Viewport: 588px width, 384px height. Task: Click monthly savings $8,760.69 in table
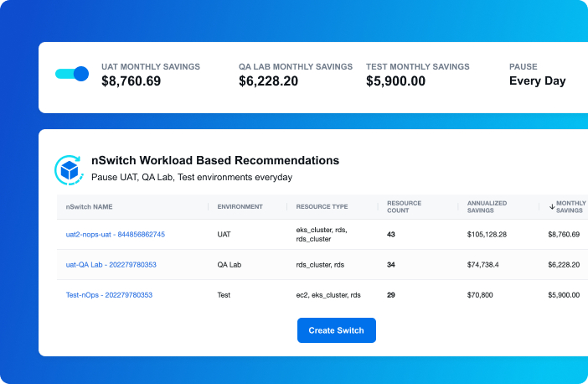click(x=564, y=234)
